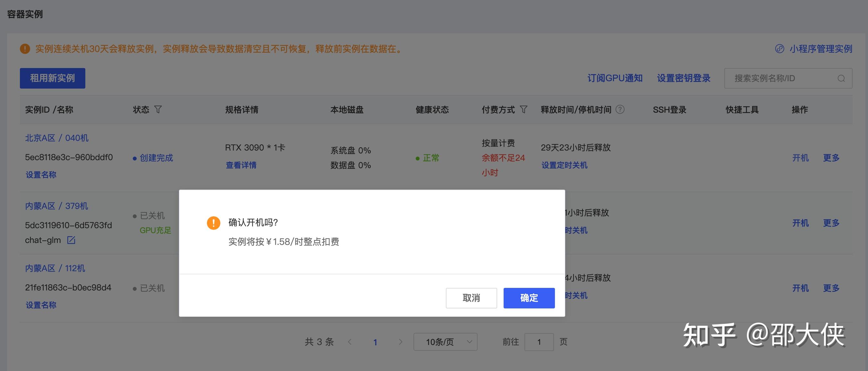Click the 租用新实例 button

pos(53,78)
